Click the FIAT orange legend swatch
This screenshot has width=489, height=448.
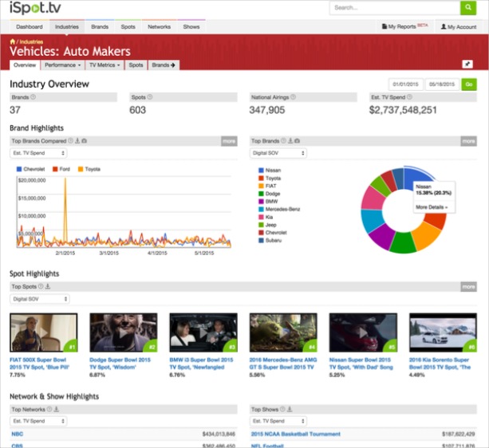tap(261, 186)
